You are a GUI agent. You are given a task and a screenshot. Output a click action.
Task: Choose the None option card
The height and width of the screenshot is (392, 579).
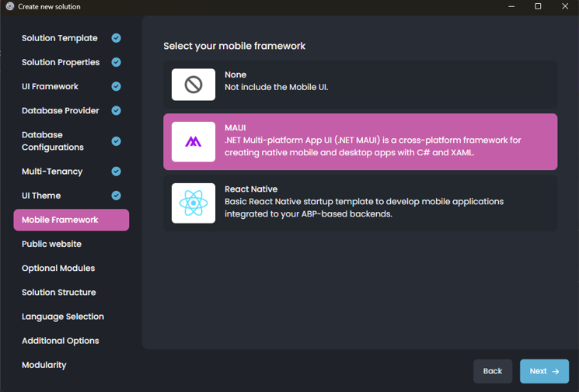[x=361, y=85]
